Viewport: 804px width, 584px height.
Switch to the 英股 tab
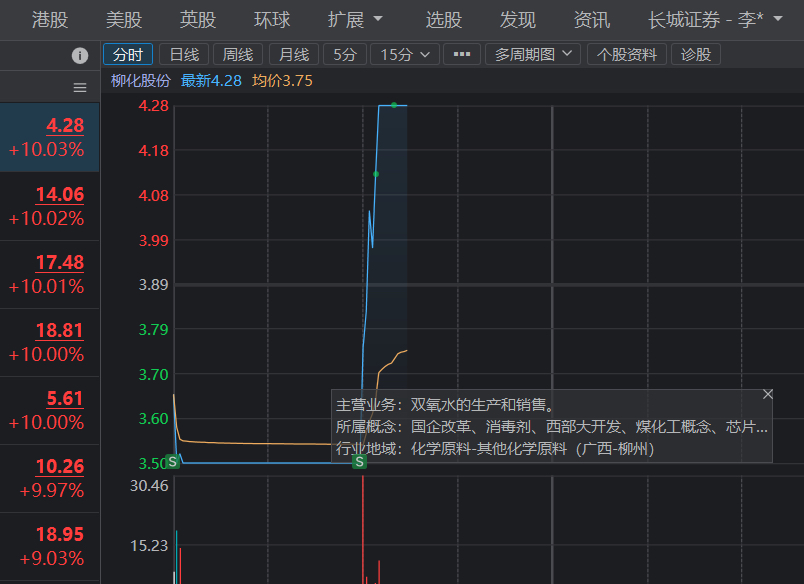point(198,20)
